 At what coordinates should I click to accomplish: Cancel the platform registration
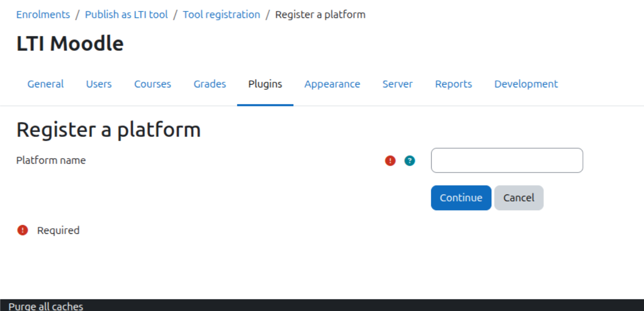tap(519, 198)
